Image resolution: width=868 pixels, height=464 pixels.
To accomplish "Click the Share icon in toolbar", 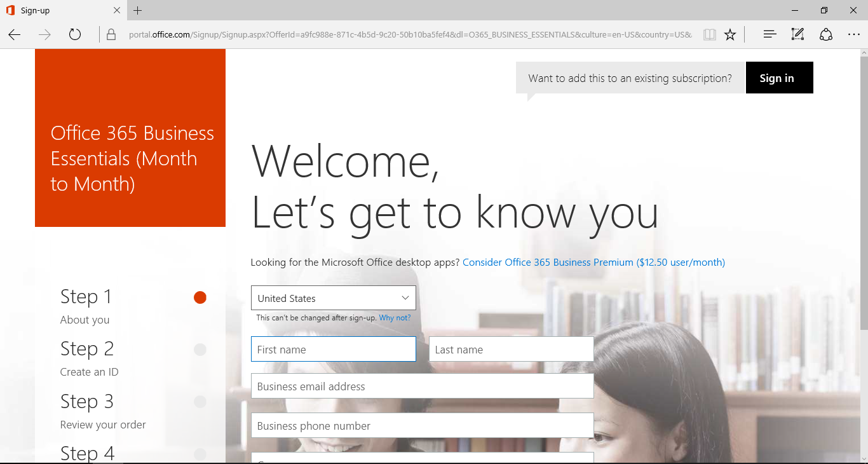I will click(x=825, y=34).
